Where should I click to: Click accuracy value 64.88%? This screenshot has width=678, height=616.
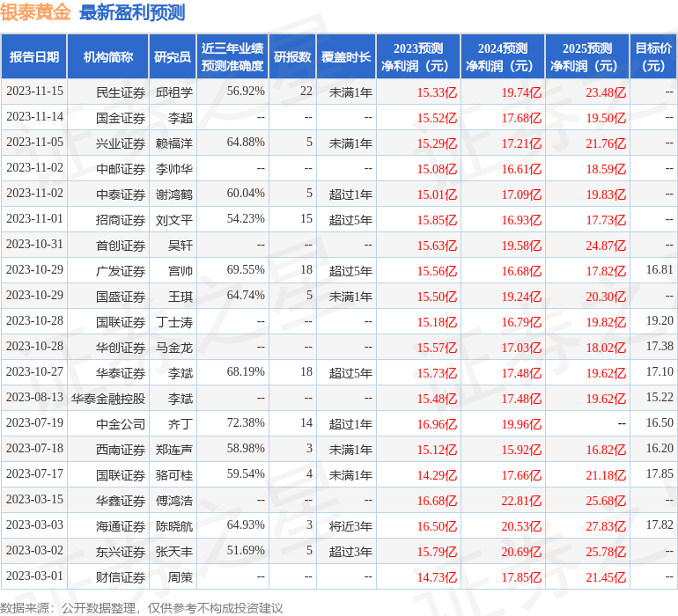point(246,143)
